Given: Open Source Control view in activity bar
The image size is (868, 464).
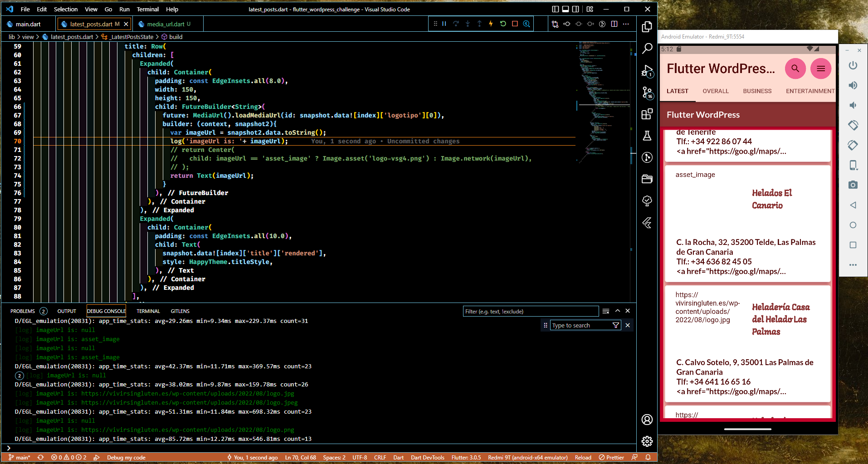Looking at the screenshot, I should click(x=647, y=93).
